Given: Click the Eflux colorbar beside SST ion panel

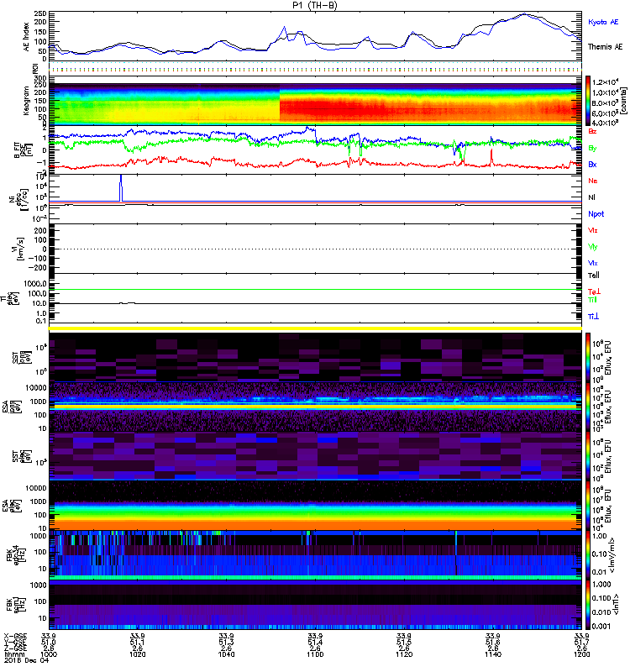Looking at the screenshot, I should tap(588, 358).
